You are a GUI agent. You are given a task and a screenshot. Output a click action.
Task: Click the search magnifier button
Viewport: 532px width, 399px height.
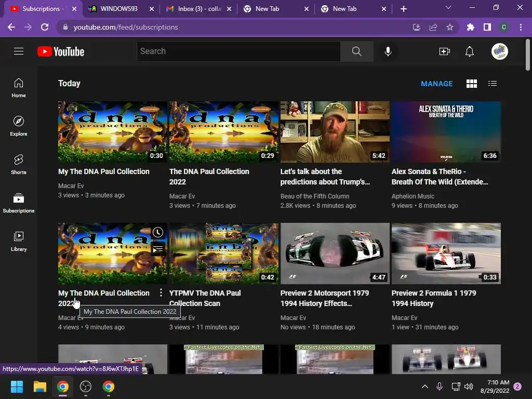tap(356, 51)
